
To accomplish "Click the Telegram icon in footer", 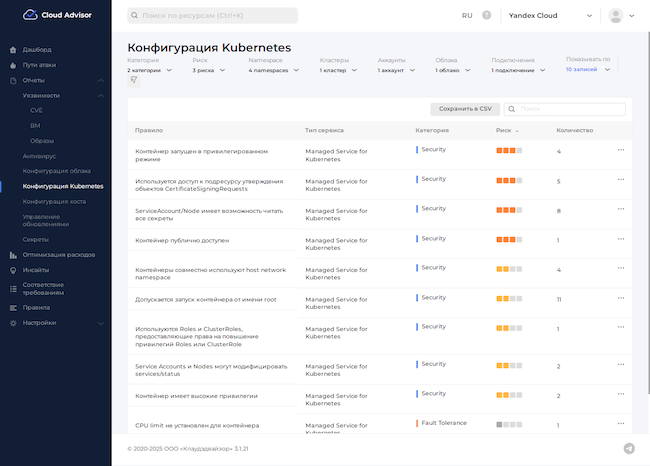I will (x=629, y=448).
